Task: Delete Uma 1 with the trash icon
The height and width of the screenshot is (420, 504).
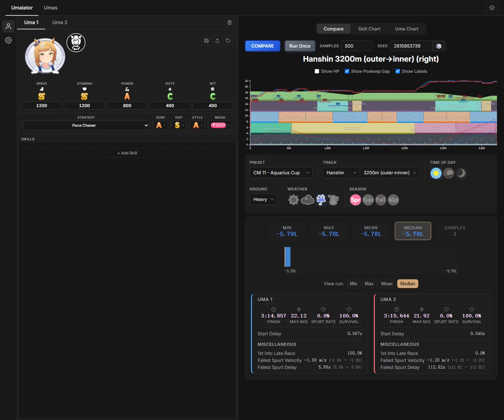Action: [229, 22]
